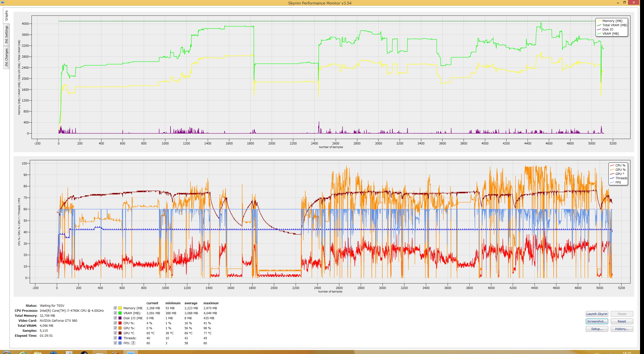Click the Total VRAM (MB) legend entry
This screenshot has width=644, height=354.
click(612, 25)
